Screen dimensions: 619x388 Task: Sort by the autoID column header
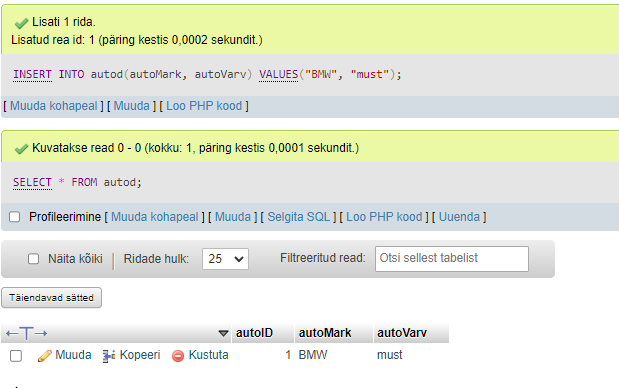point(255,333)
